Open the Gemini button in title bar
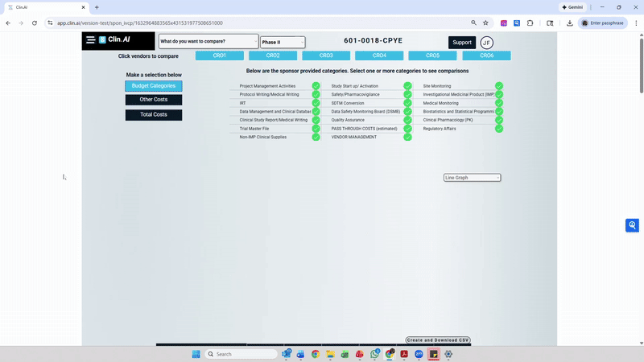Viewport: 644px width, 362px height. [572, 7]
